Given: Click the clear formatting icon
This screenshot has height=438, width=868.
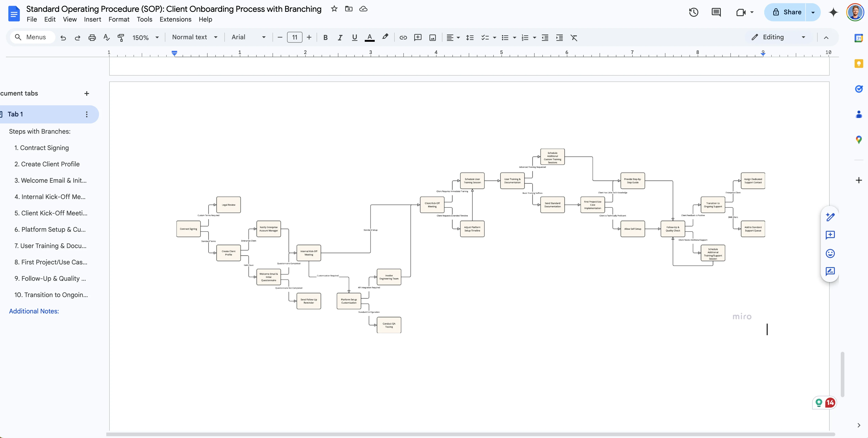Looking at the screenshot, I should point(574,38).
